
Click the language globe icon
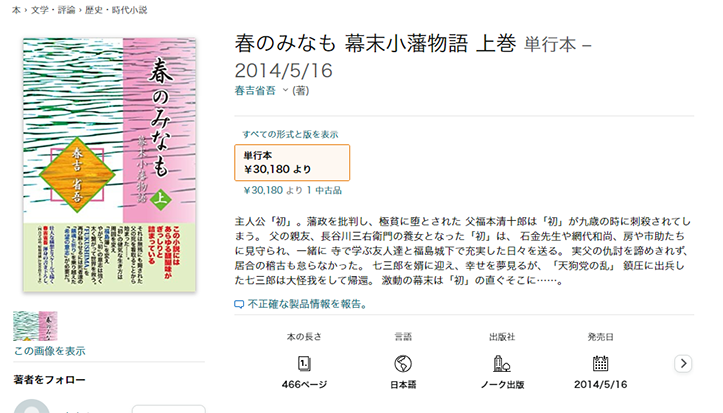403,364
